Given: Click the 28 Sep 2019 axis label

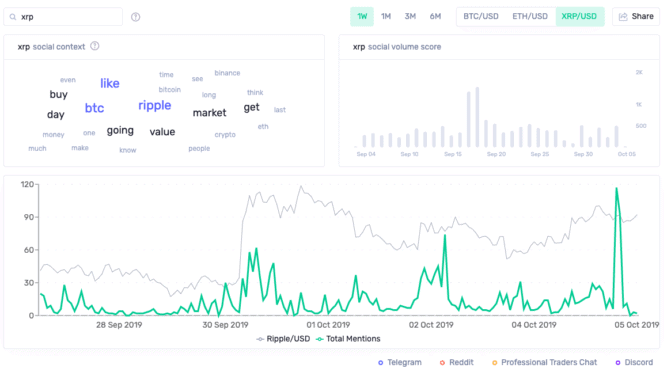Looking at the screenshot, I should [119, 325].
